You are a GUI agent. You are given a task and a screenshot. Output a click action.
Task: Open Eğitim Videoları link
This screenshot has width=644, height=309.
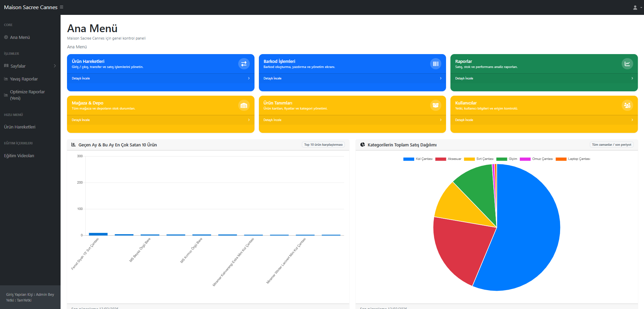click(19, 156)
